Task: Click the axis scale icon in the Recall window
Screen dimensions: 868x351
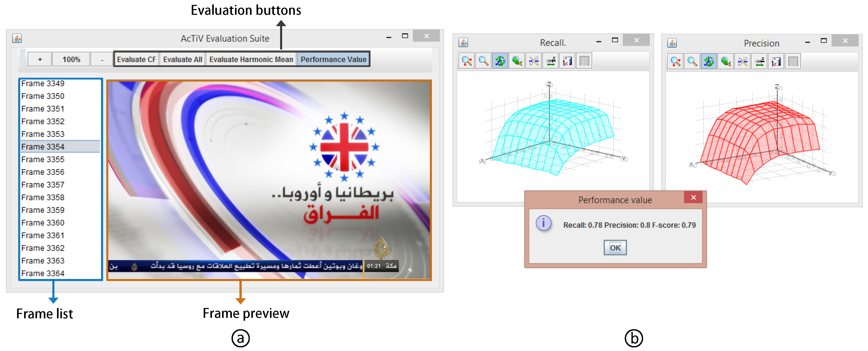Action: coord(551,61)
